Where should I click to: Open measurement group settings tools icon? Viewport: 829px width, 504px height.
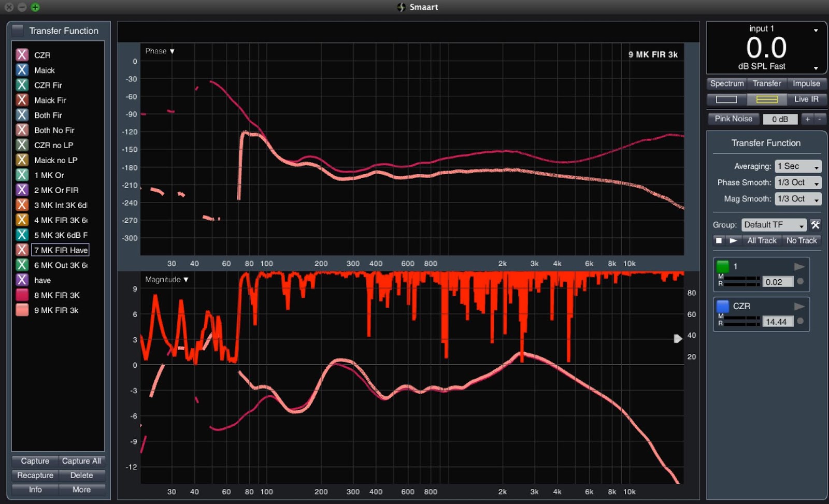816,225
